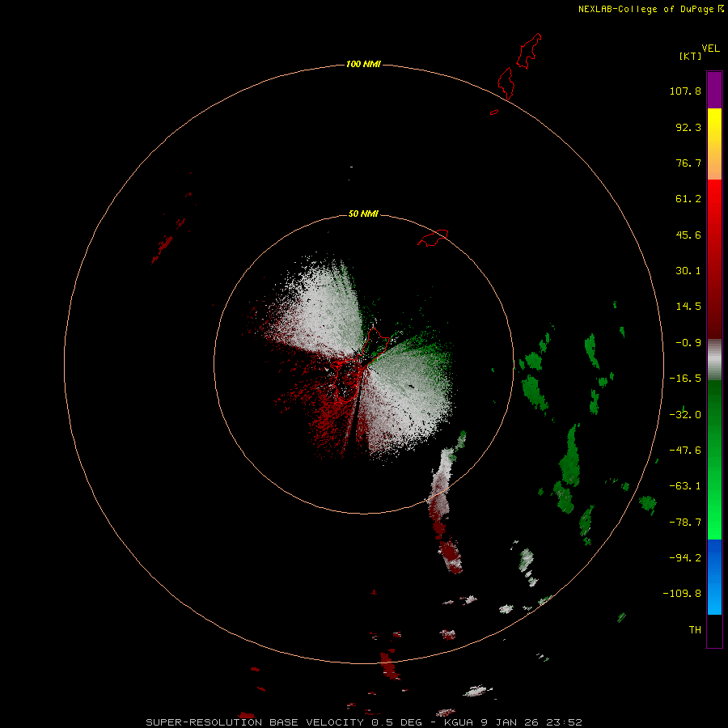Click the 100 NMI range ring label
This screenshot has width=728, height=728.
pyautogui.click(x=363, y=64)
